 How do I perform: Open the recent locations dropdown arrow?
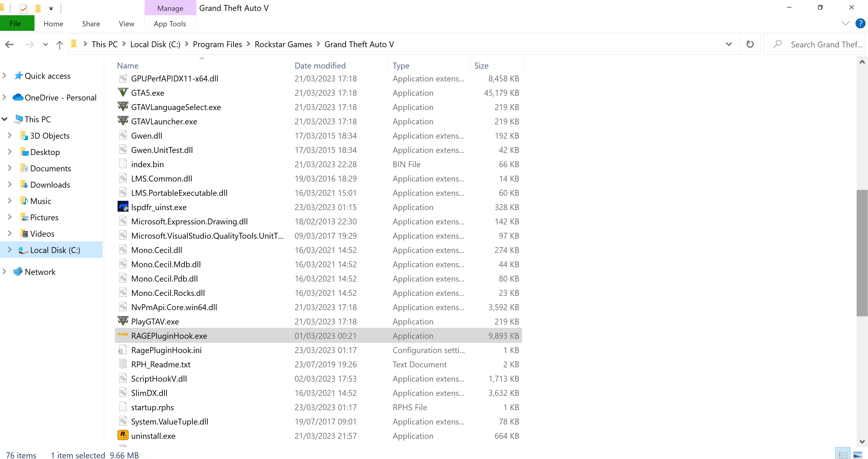coord(45,44)
